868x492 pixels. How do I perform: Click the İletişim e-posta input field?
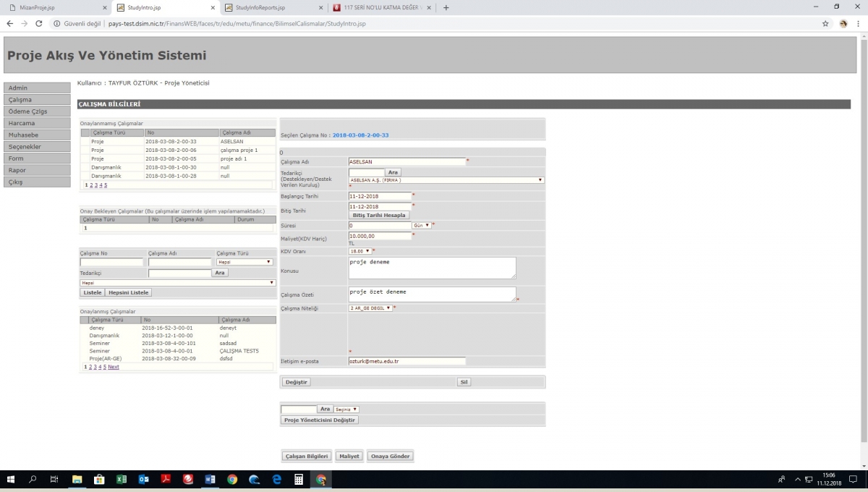point(407,361)
